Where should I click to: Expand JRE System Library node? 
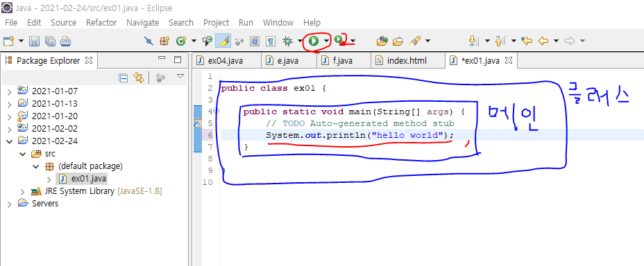click(22, 191)
